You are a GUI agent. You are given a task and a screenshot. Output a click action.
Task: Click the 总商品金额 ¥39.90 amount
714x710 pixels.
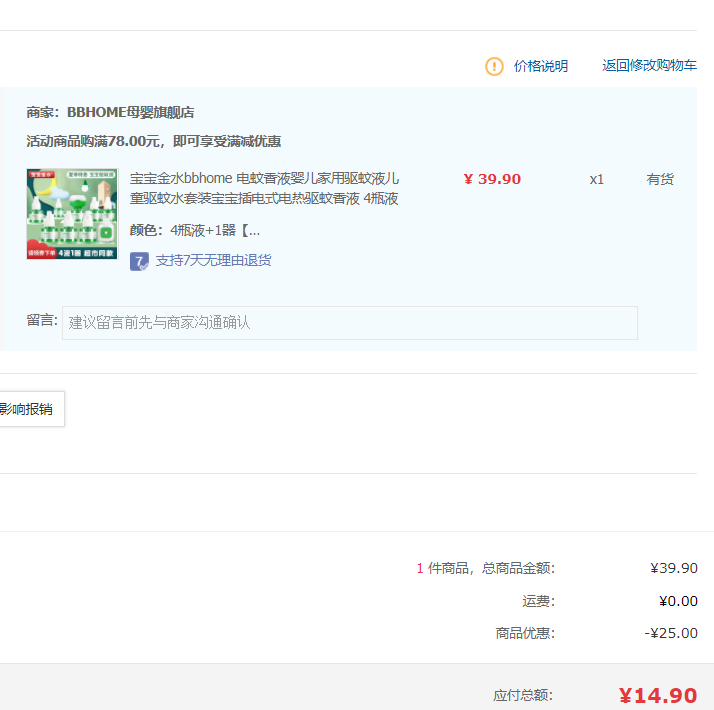point(673,568)
